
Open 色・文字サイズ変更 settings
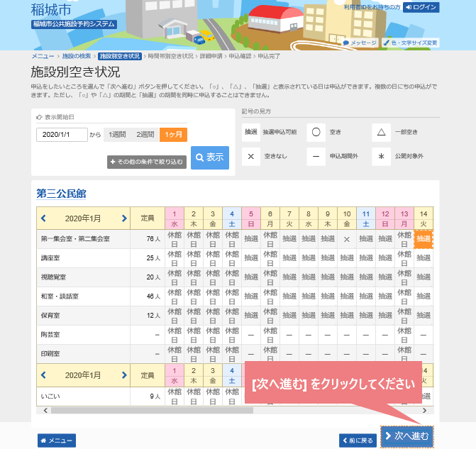click(x=411, y=43)
